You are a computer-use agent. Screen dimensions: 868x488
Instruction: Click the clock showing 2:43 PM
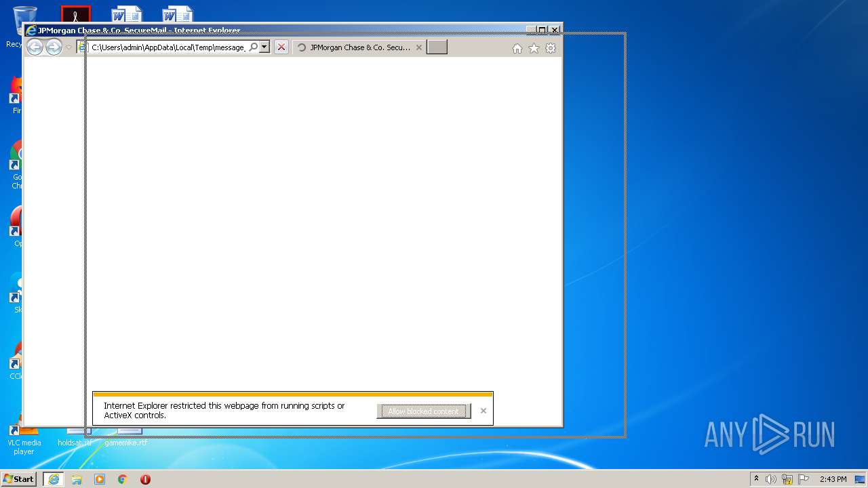coord(833,479)
